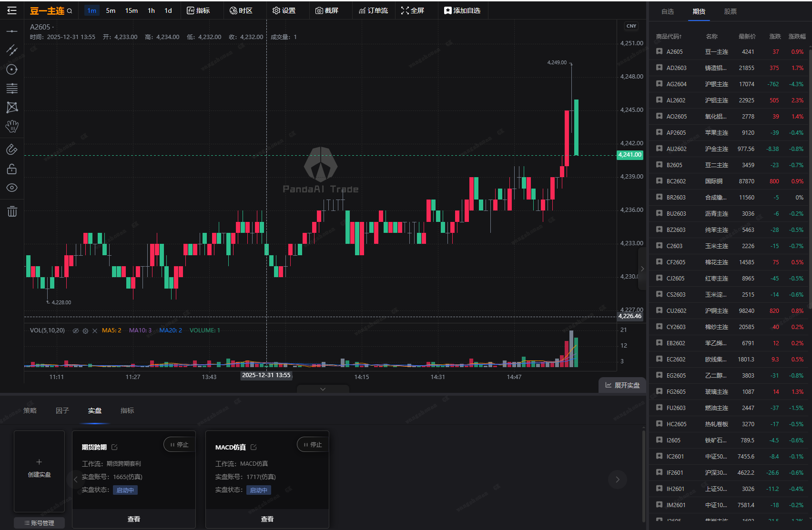
Task: Click 添加自选 to add to watchlist
Action: pos(462,10)
